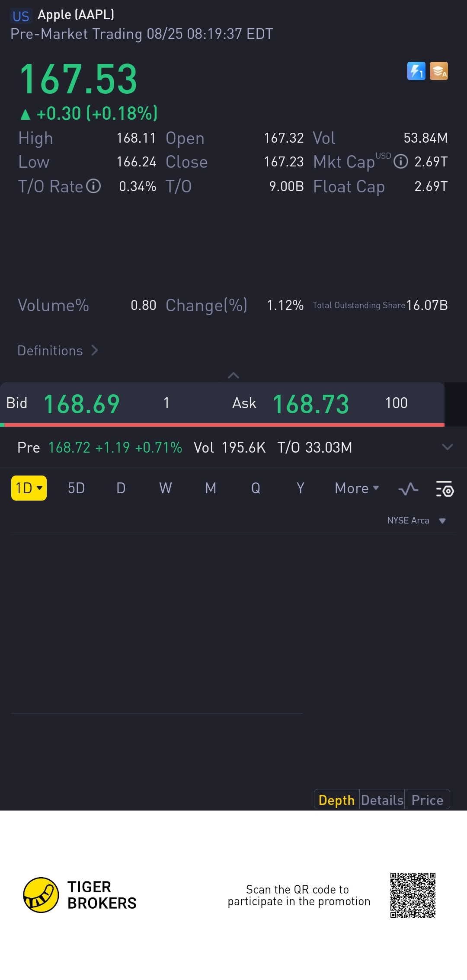The width and height of the screenshot is (467, 980).
Task: Switch to the Details view
Action: point(382,800)
